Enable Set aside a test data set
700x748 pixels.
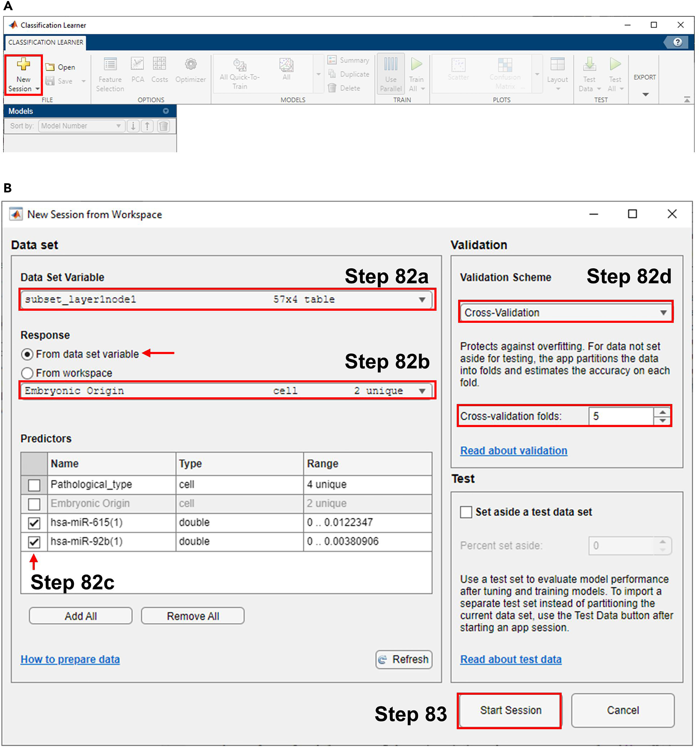click(x=466, y=512)
